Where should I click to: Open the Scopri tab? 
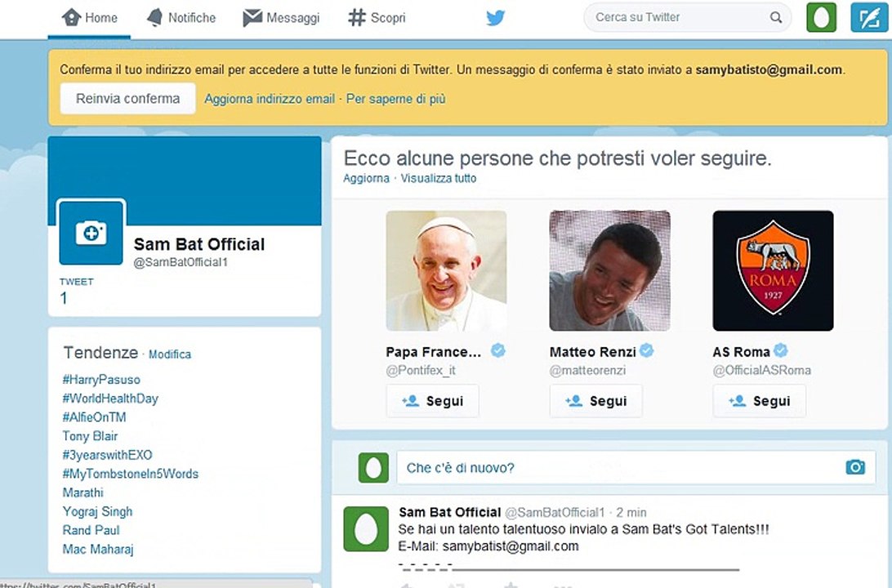(x=377, y=18)
